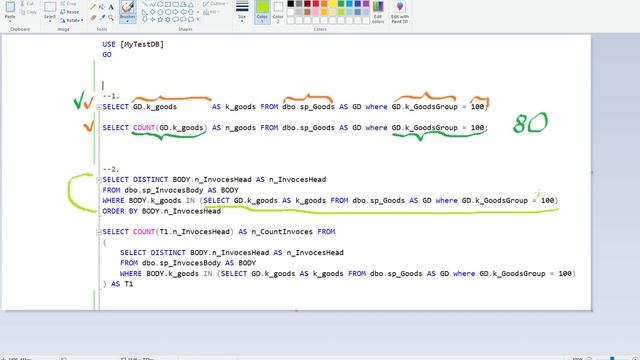Pick the lime color swatch
Screen dimensions: 640x360
(x=341, y=12)
